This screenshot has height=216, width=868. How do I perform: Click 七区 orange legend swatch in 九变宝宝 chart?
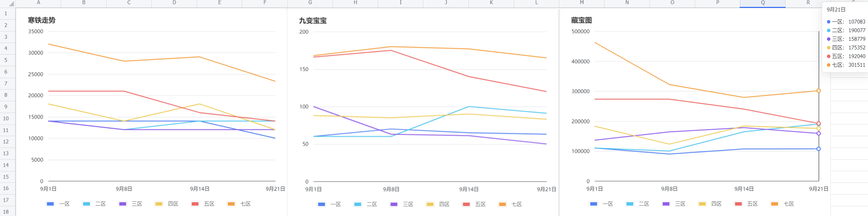(x=502, y=204)
